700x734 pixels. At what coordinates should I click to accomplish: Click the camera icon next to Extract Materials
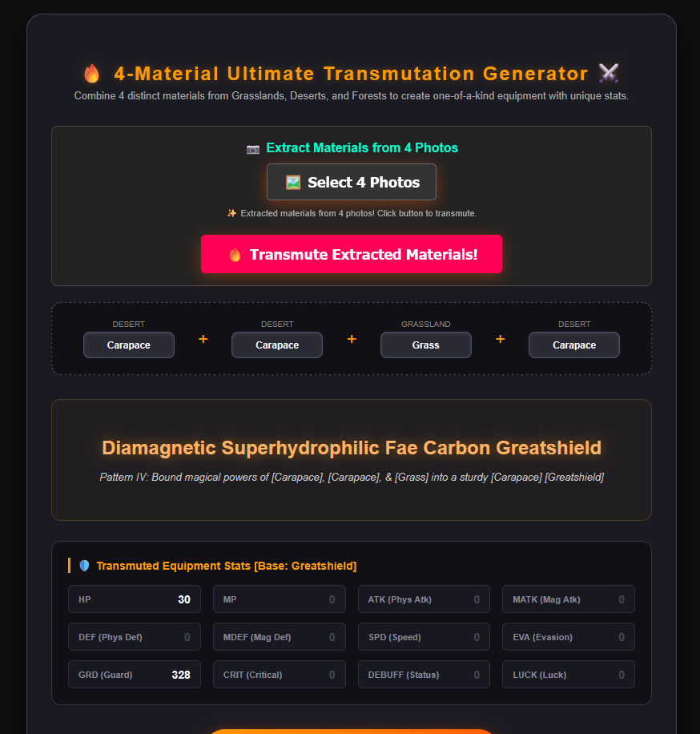252,149
